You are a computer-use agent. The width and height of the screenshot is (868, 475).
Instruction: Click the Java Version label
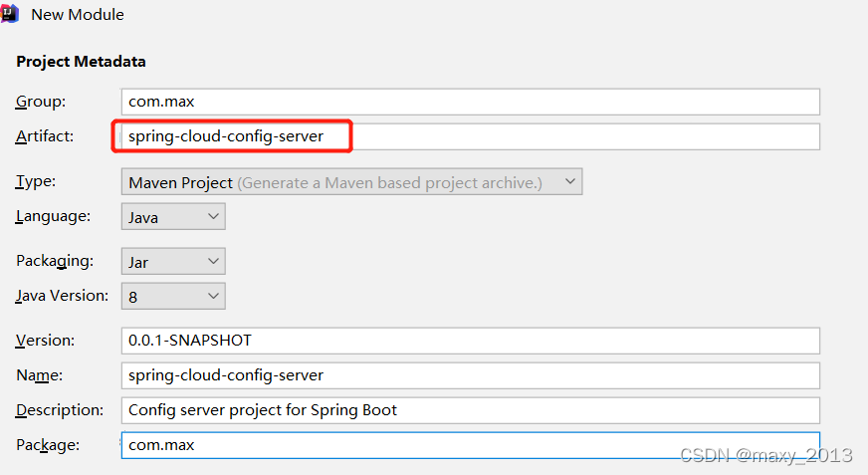click(62, 296)
